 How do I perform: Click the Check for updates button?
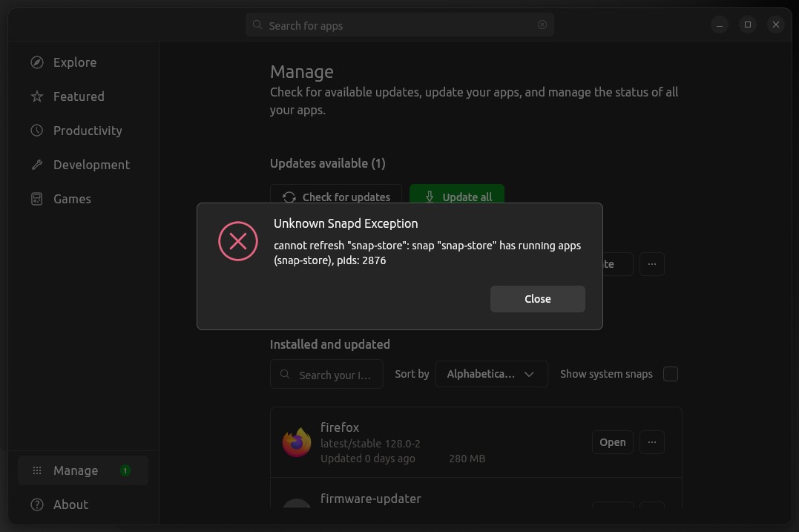tap(336, 197)
